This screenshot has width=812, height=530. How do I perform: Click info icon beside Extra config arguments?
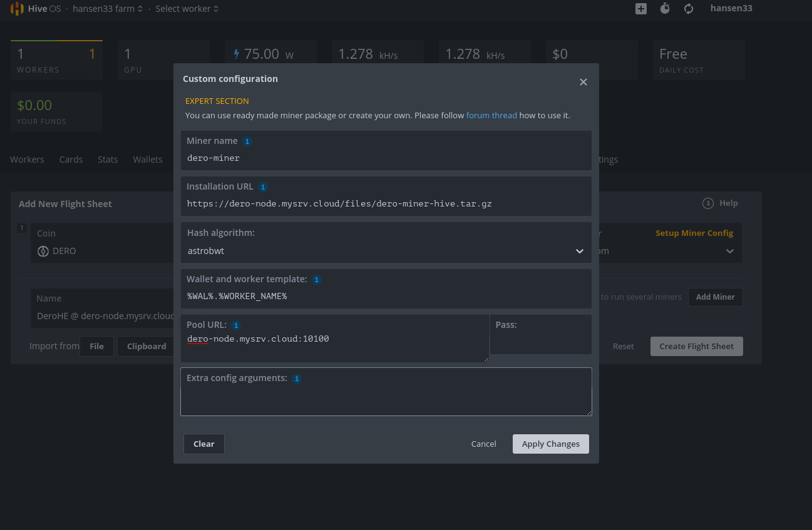tap(297, 379)
